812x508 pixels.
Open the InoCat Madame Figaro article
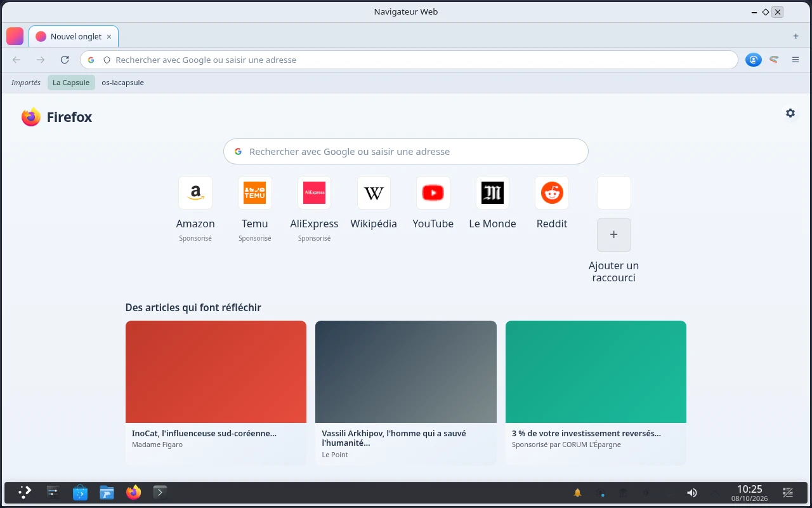click(216, 393)
